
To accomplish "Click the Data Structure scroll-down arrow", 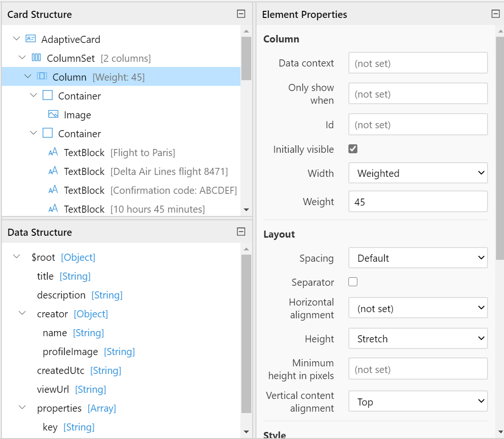I will [246, 432].
